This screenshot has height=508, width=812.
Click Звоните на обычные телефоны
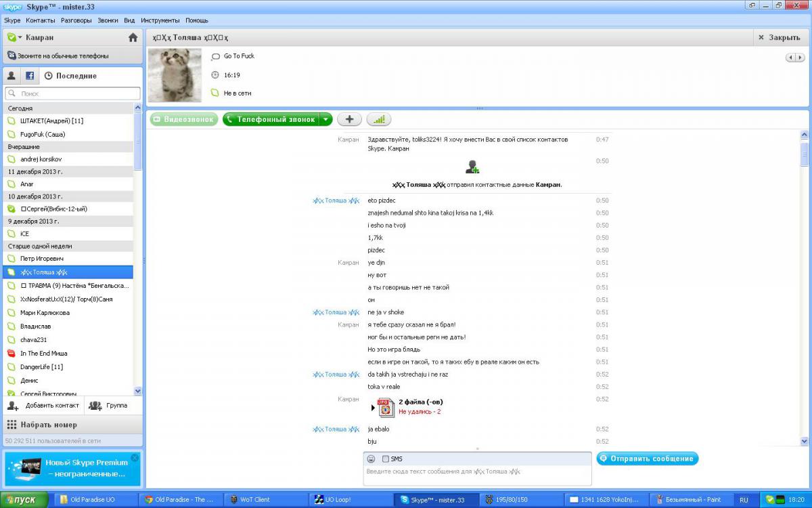72,56
